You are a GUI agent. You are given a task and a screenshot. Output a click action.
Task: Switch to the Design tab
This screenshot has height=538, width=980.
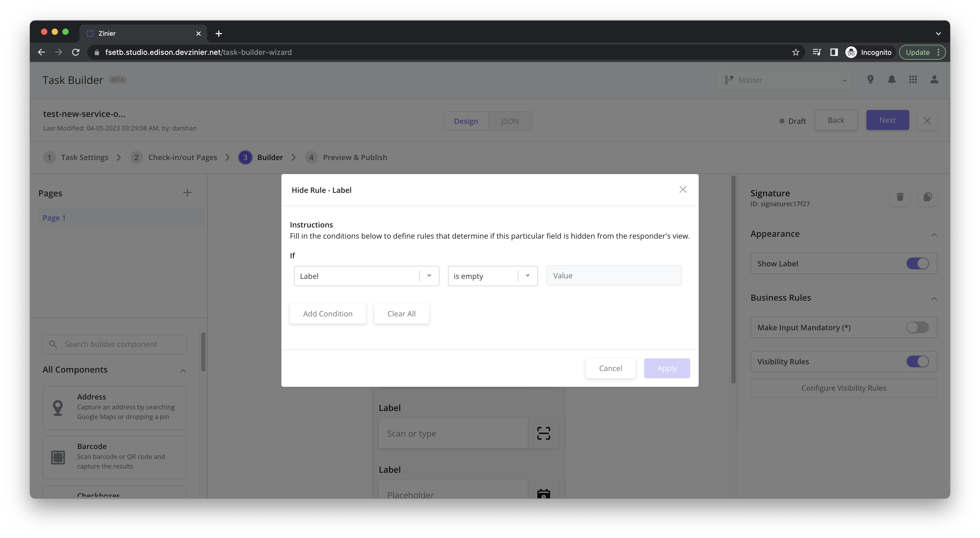[466, 121]
